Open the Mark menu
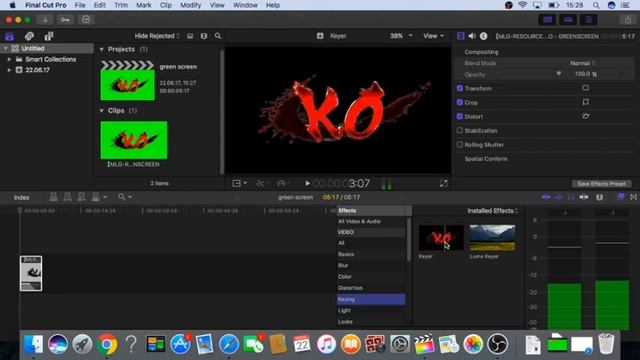 tap(144, 5)
